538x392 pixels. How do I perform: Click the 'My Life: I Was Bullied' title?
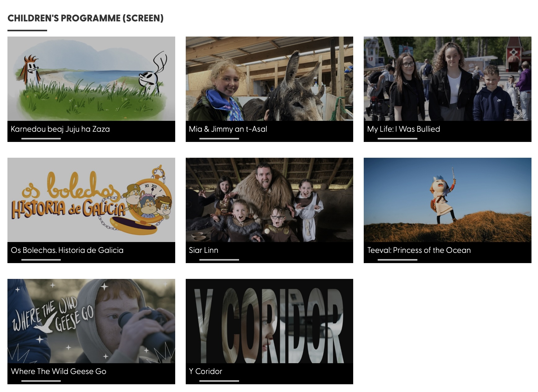tap(403, 129)
